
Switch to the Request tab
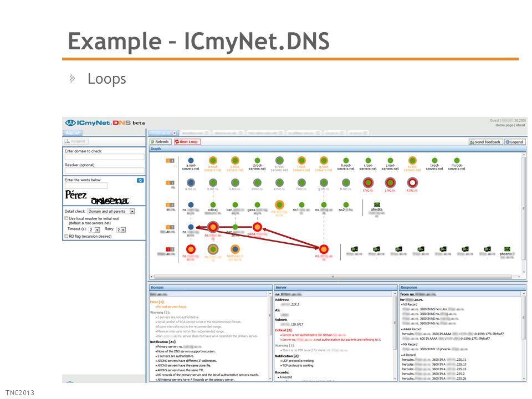pyautogui.click(x=72, y=133)
